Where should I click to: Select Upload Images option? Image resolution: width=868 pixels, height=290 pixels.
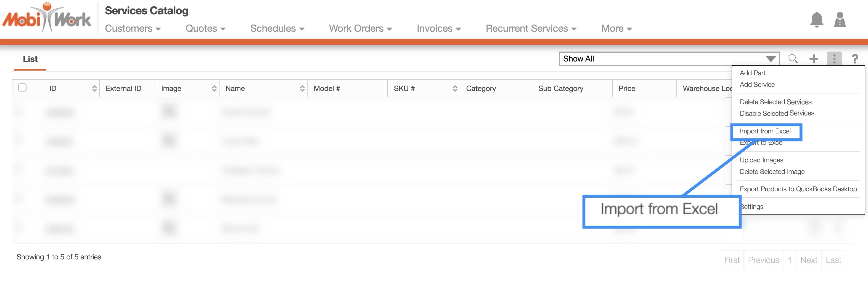coord(761,160)
